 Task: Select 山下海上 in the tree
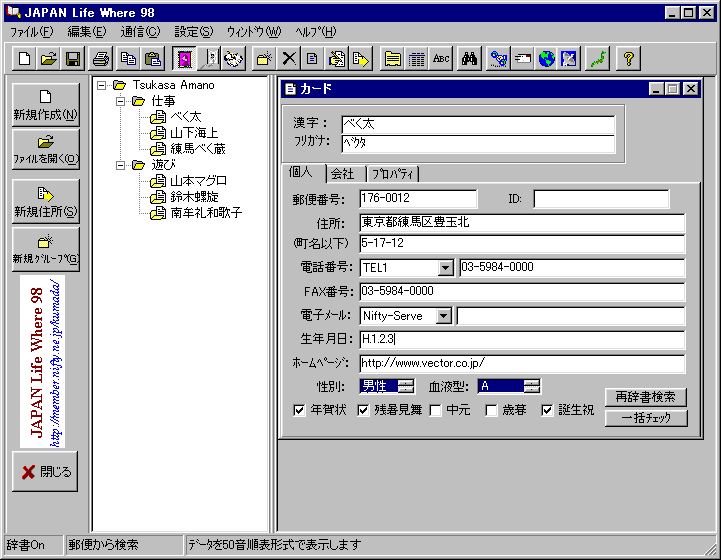click(x=194, y=133)
